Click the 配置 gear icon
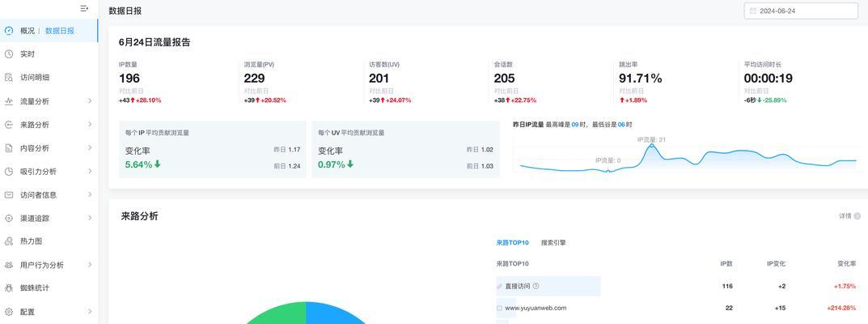Screen dimensions: 868x324 [x=9, y=312]
